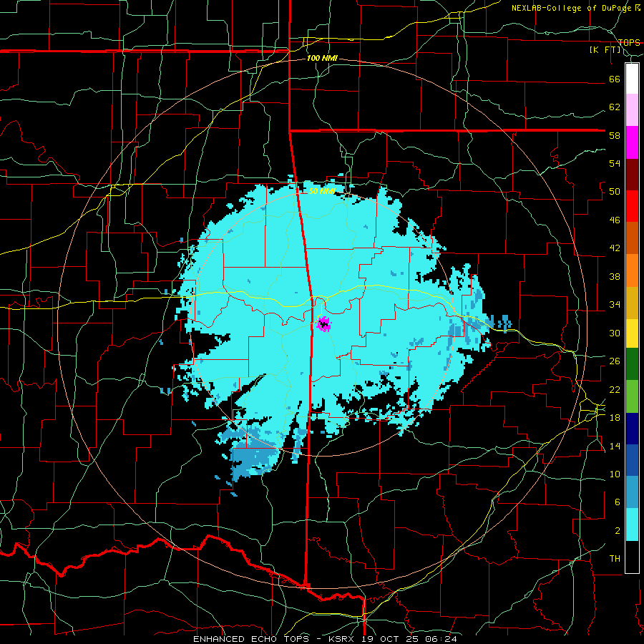Select the [K FT] units label
644x644 pixels.
[x=605, y=49]
